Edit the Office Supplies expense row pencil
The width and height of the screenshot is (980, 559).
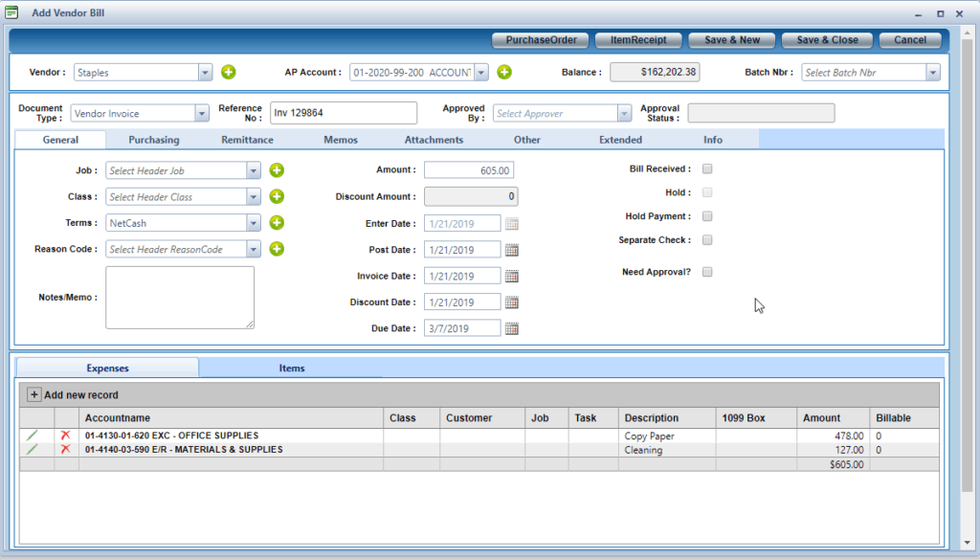click(33, 436)
